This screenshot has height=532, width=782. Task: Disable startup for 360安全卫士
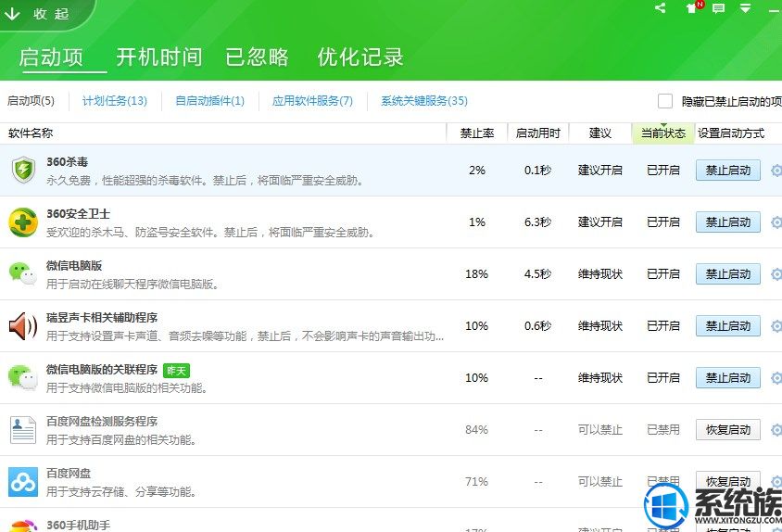(728, 222)
